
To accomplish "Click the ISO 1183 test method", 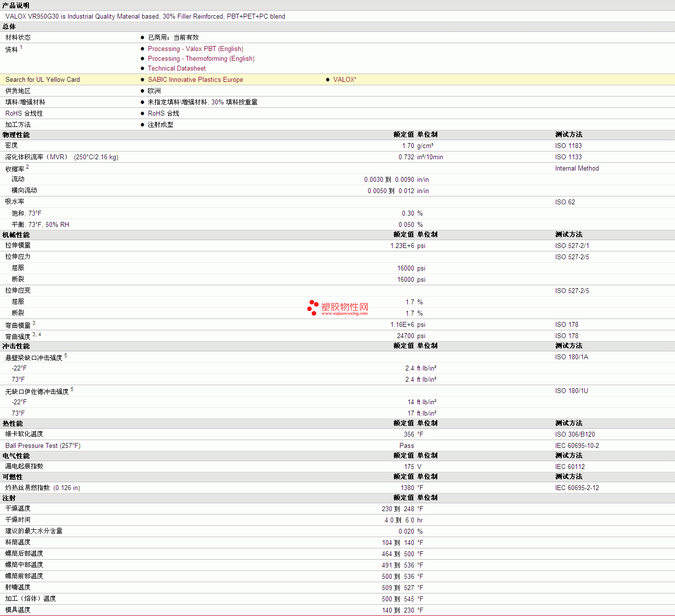I will [x=569, y=146].
